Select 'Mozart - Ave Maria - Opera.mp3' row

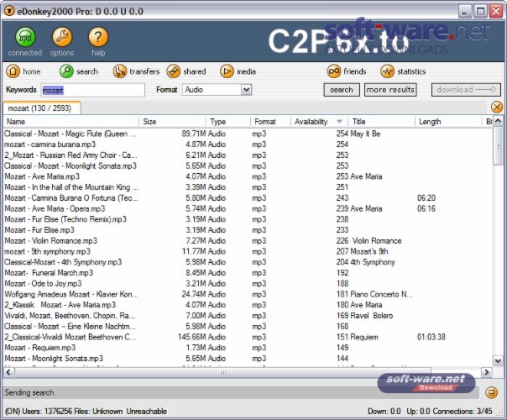(x=248, y=208)
